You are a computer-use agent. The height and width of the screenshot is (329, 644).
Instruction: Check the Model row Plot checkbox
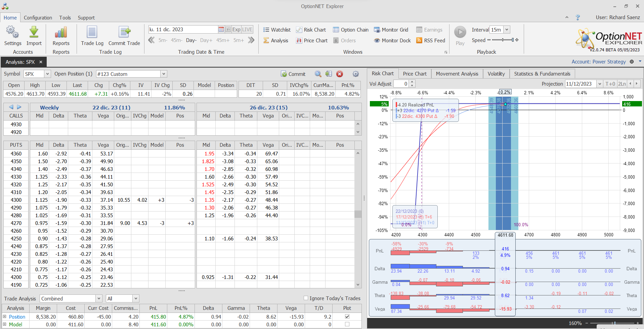pos(347,324)
